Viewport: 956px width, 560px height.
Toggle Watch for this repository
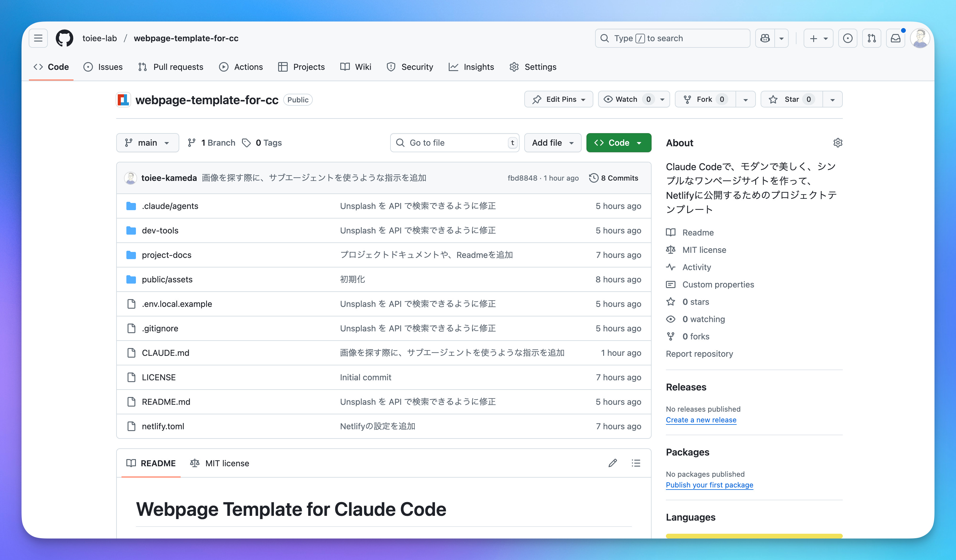pyautogui.click(x=627, y=99)
